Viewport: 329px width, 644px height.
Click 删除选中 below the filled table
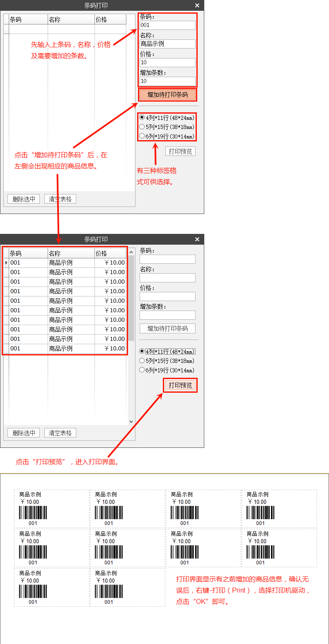pos(24,433)
